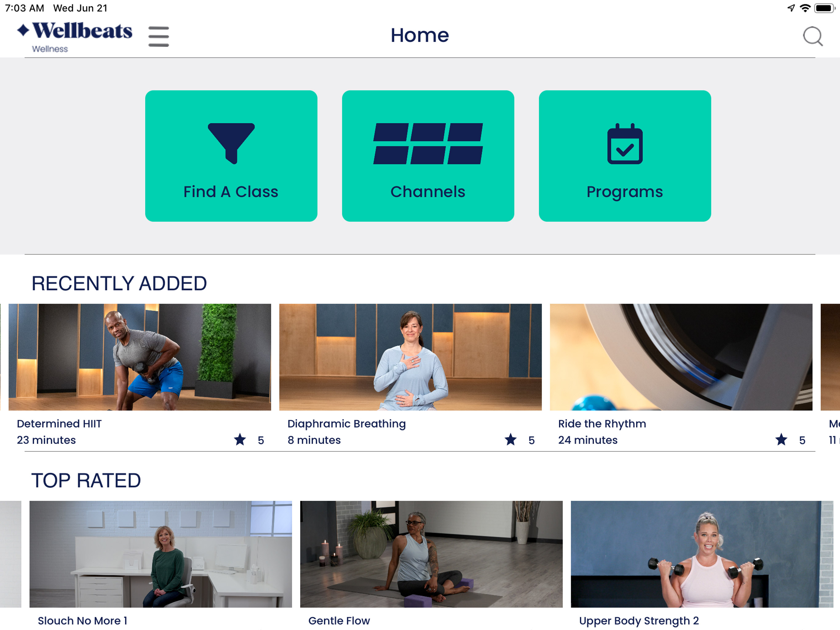Open the Slouch No More 1 thumbnail
Viewport: 840px width, 630px height.
pyautogui.click(x=160, y=554)
